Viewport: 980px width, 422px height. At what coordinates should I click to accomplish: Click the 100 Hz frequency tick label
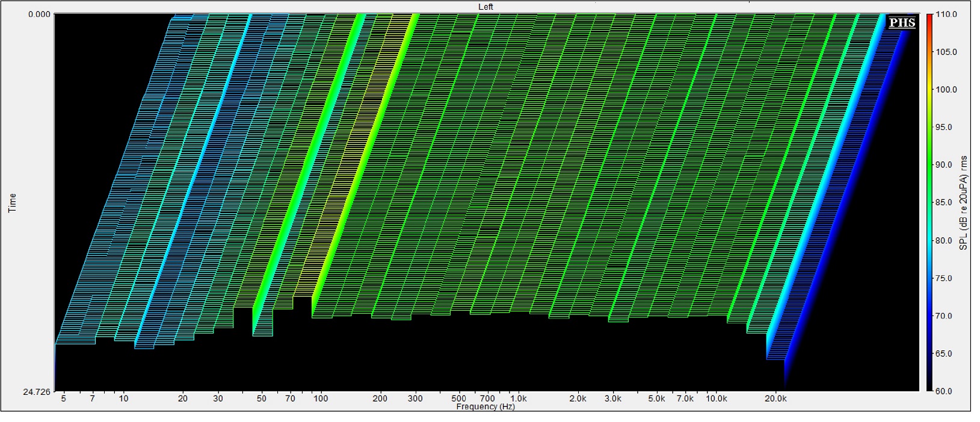(321, 399)
